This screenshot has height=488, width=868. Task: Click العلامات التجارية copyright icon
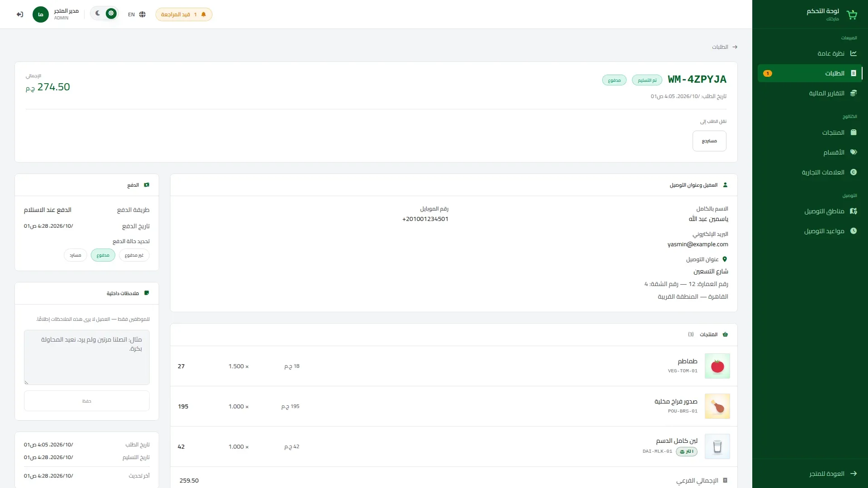tap(854, 172)
